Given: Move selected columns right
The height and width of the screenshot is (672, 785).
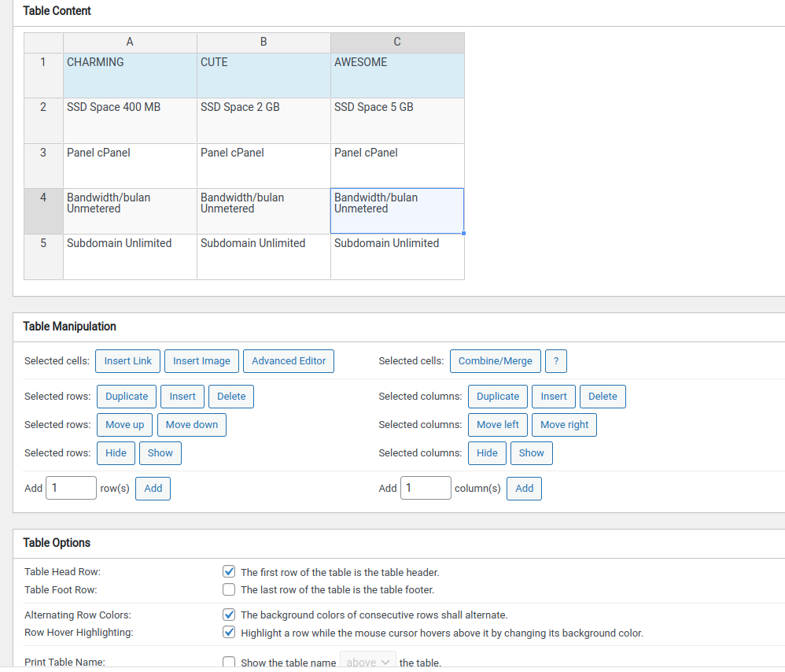Looking at the screenshot, I should click(564, 425).
